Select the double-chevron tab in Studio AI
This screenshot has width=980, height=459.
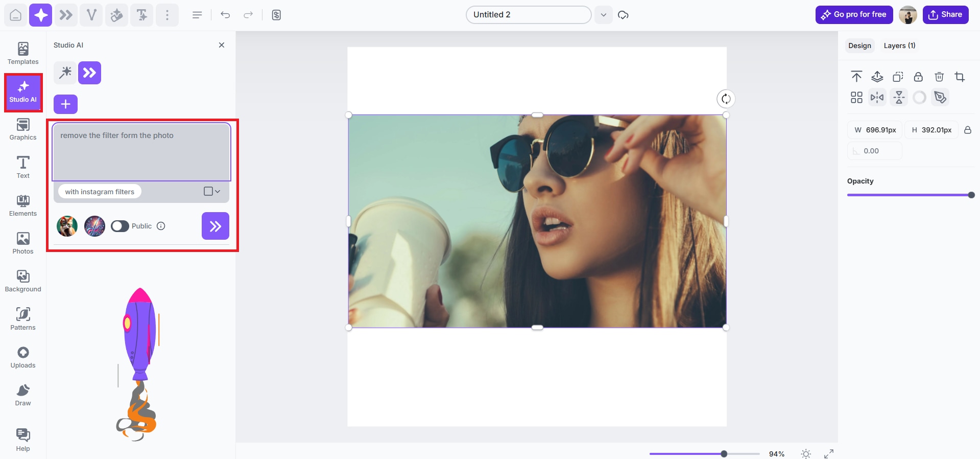click(89, 73)
